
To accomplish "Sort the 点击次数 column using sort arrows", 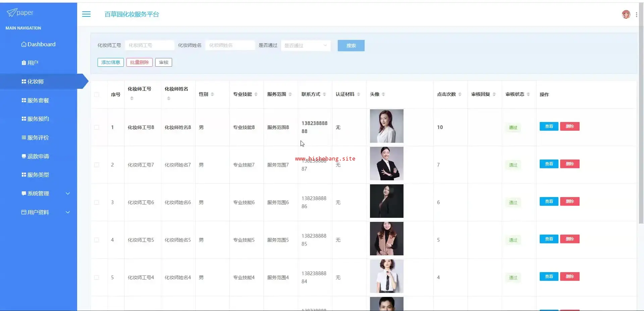I will tap(460, 95).
